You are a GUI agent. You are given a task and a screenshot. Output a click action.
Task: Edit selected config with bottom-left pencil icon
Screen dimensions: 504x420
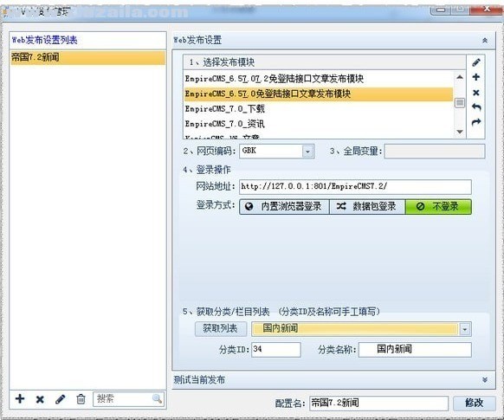coord(60,399)
